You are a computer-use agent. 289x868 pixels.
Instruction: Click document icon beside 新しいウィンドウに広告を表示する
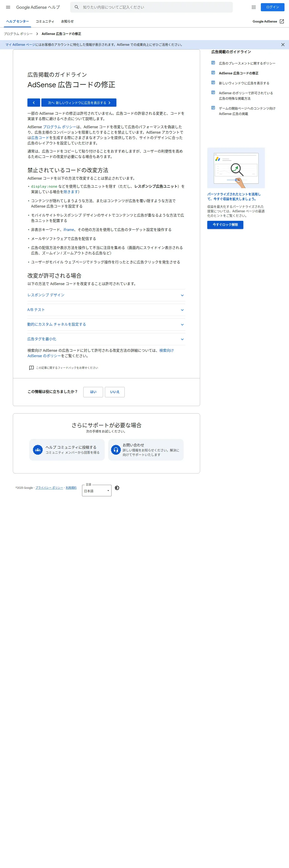pos(213,82)
